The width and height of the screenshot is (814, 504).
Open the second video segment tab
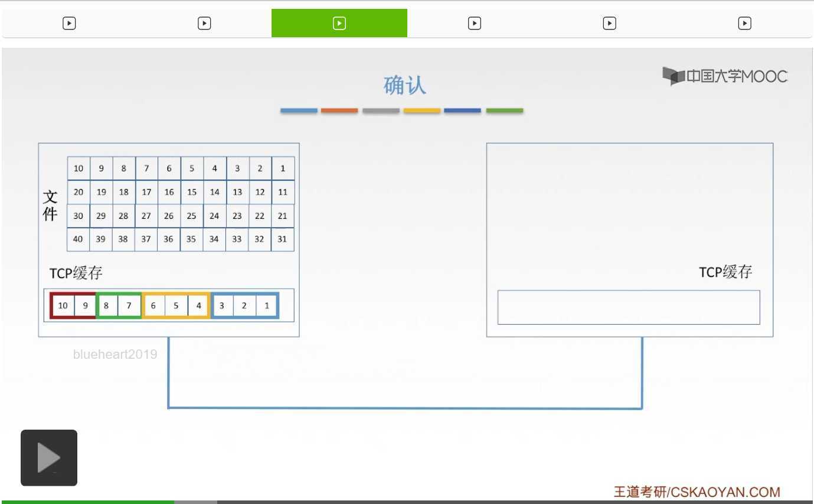coord(204,23)
